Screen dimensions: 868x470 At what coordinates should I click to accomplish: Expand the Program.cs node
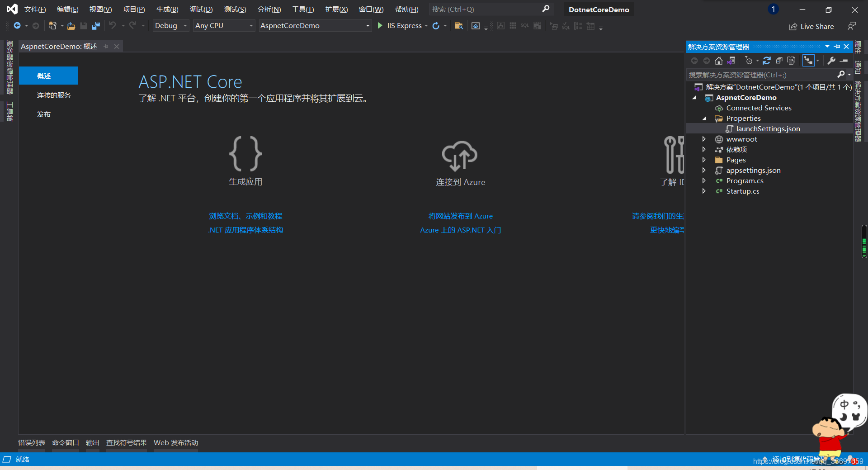point(704,181)
